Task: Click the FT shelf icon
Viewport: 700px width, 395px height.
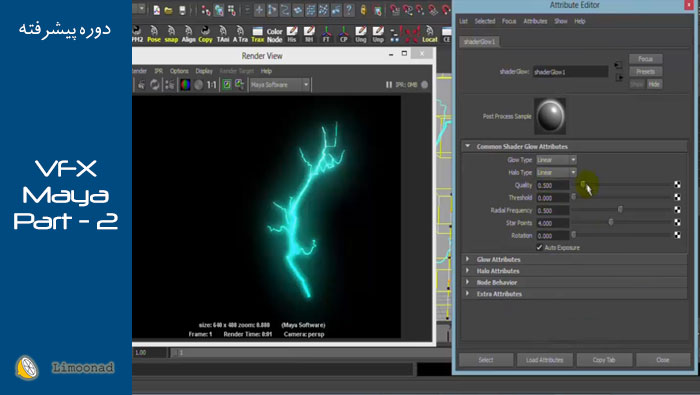Action: coord(326,34)
